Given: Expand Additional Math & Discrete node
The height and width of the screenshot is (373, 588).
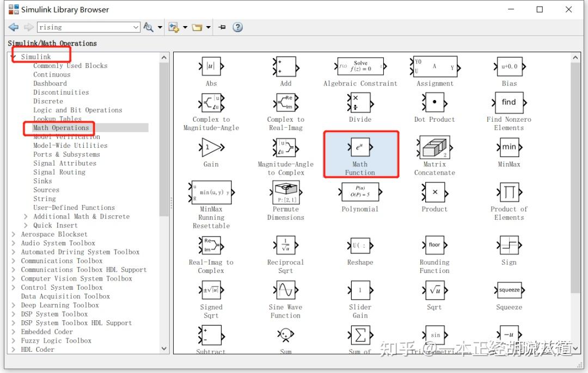Looking at the screenshot, I should (26, 217).
